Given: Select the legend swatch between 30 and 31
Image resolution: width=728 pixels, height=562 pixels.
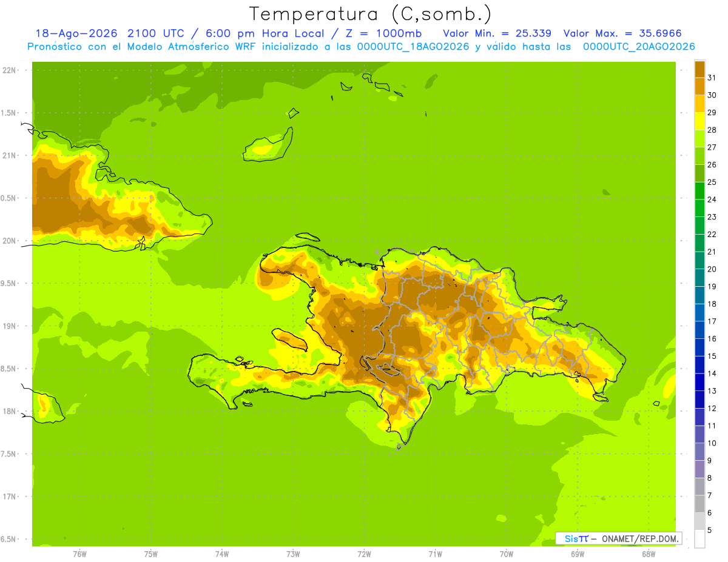Looking at the screenshot, I should 699,86.
